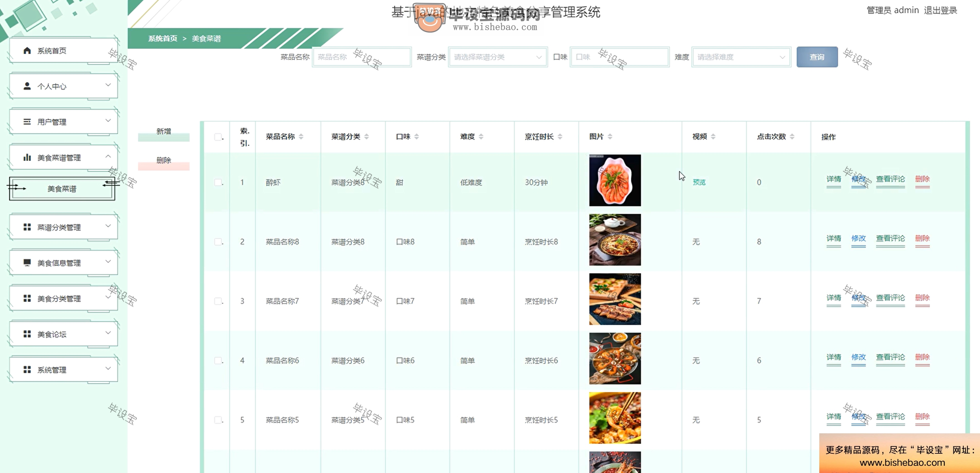Expand the 个人中心 menu chevron
The image size is (980, 473).
(108, 85)
